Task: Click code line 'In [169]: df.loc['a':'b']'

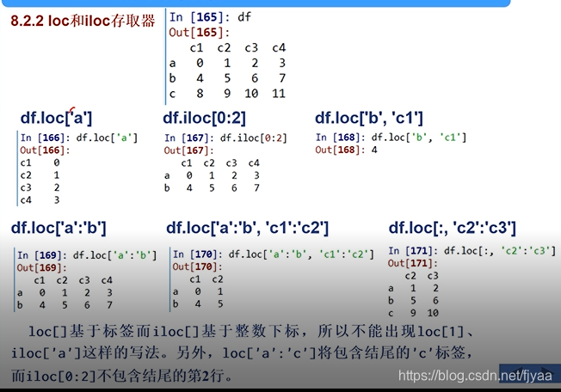Action: coord(87,255)
